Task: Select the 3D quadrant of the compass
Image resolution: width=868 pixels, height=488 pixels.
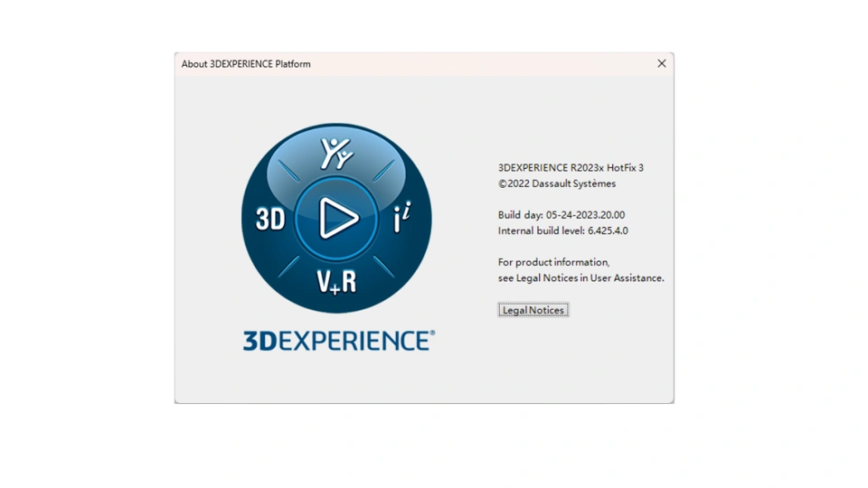Action: [x=270, y=219]
